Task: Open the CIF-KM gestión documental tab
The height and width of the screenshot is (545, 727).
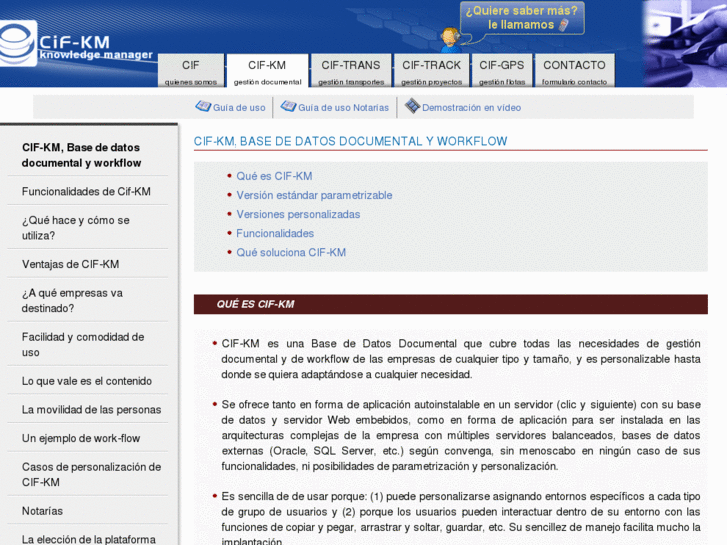Action: tap(268, 71)
